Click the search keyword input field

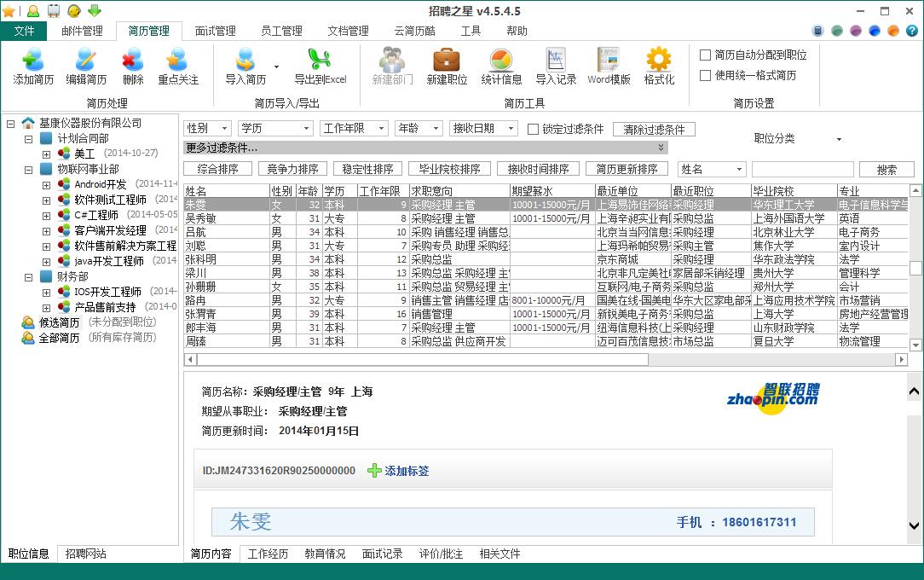pyautogui.click(x=802, y=170)
